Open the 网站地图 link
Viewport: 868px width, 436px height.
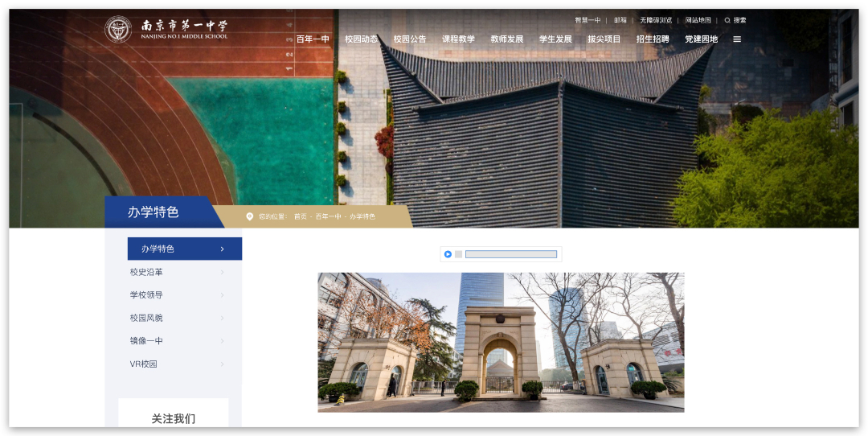tap(698, 20)
